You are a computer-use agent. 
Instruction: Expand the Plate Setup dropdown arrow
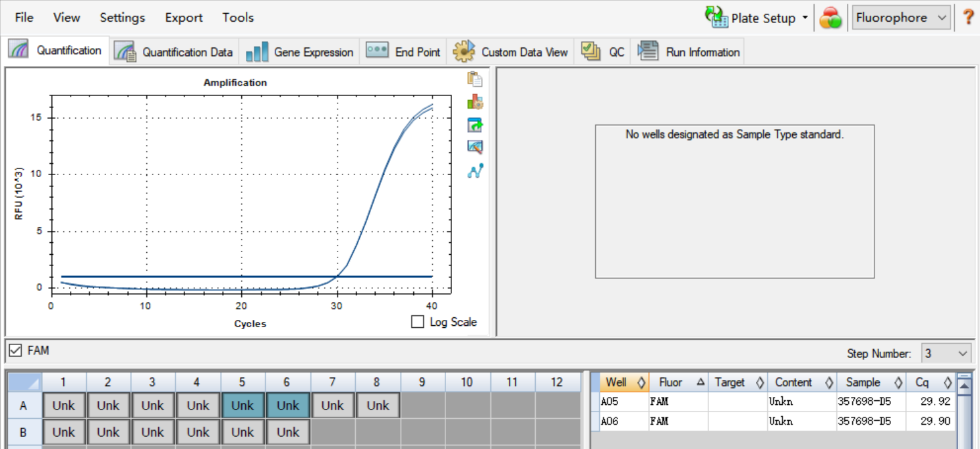pyautogui.click(x=805, y=18)
